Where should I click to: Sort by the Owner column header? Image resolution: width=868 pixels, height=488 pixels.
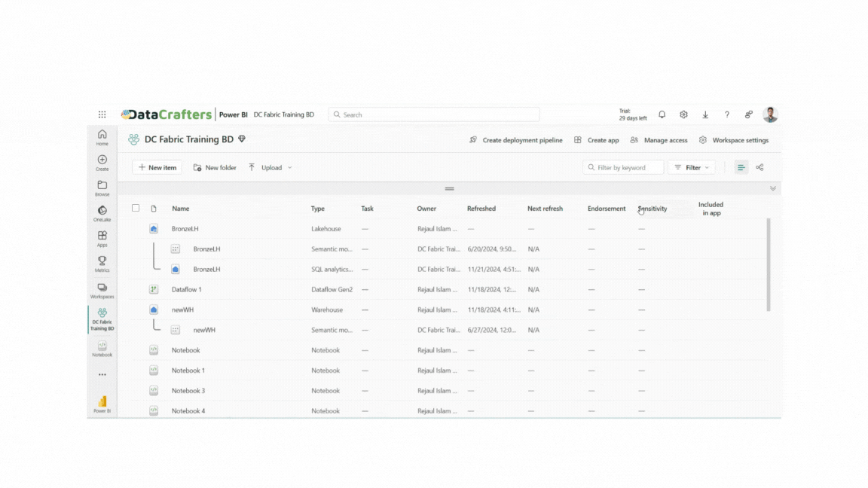point(426,209)
